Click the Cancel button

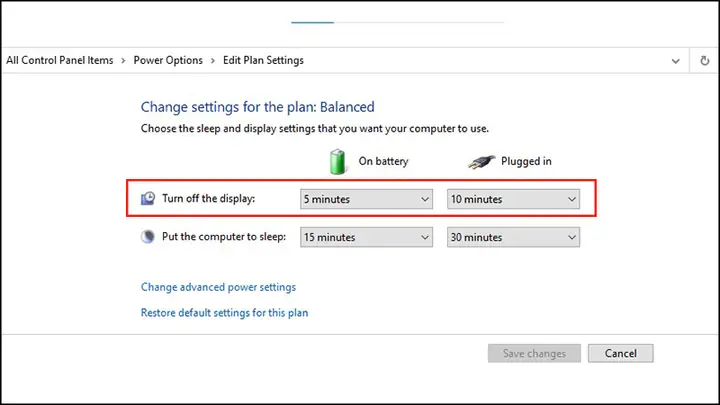tap(620, 353)
